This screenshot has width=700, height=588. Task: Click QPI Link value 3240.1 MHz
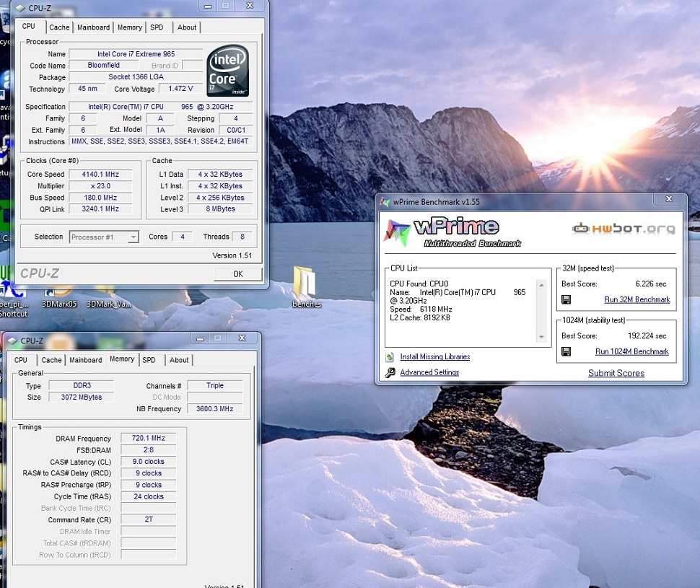pyautogui.click(x=100, y=209)
